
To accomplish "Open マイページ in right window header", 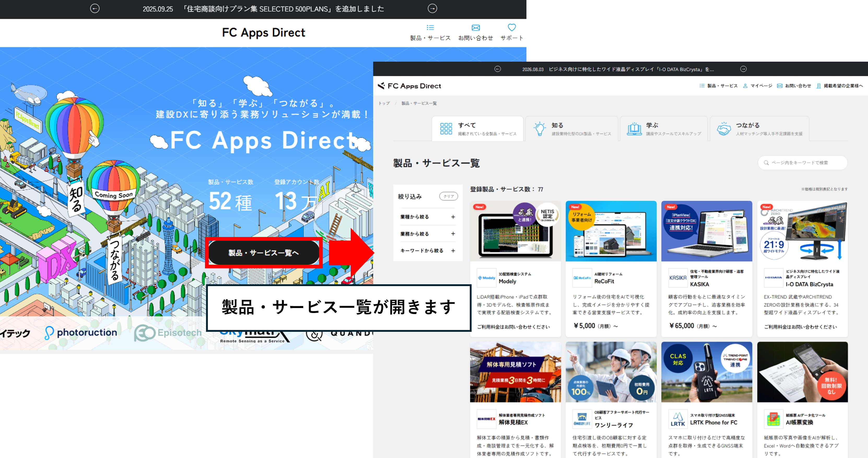I will (758, 86).
